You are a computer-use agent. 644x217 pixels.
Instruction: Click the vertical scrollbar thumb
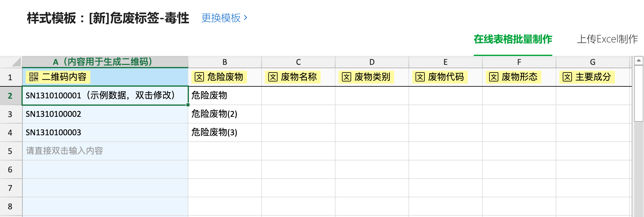click(x=639, y=93)
